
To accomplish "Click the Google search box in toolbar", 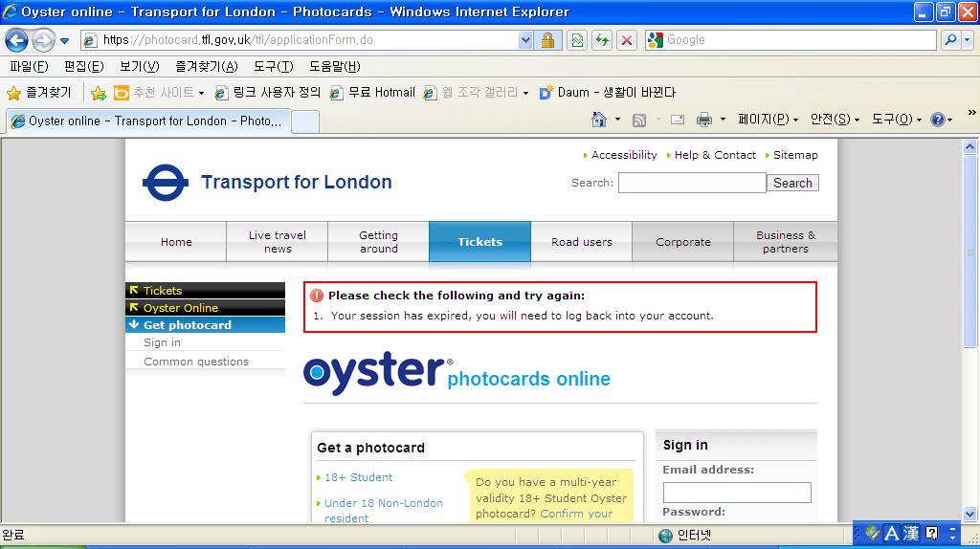I will click(800, 40).
